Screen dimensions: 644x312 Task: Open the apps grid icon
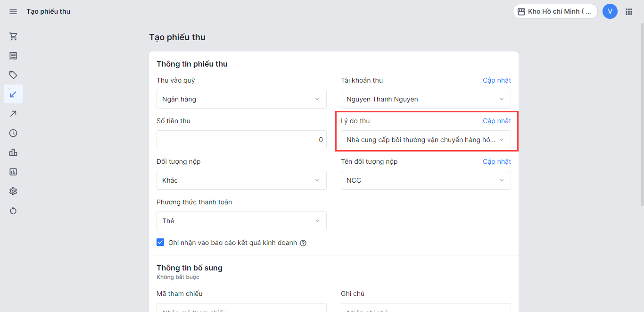(x=628, y=11)
